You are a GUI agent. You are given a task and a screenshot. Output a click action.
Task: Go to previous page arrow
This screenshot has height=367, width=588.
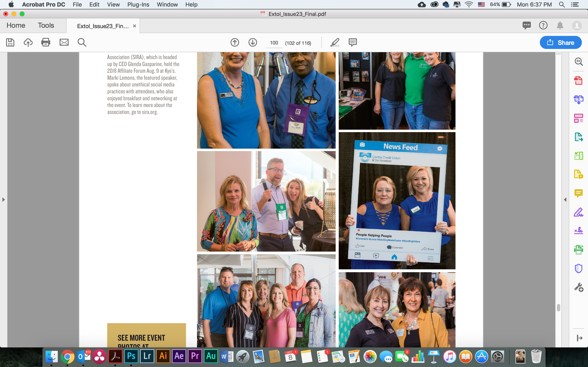tap(235, 42)
